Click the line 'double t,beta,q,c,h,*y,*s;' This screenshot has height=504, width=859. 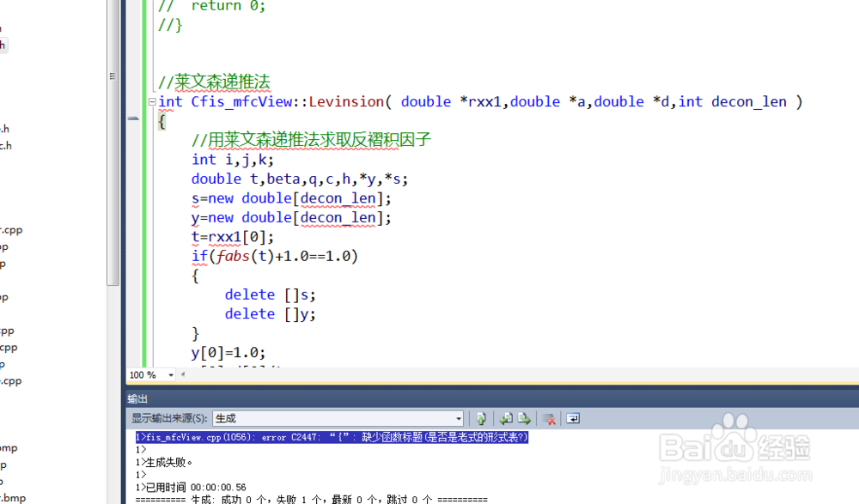tap(300, 179)
